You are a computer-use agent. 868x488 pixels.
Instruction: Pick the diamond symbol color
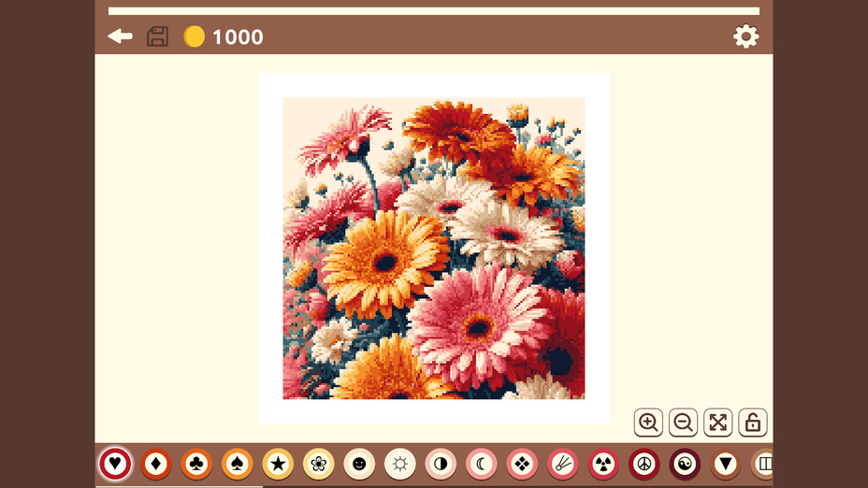[x=156, y=464]
